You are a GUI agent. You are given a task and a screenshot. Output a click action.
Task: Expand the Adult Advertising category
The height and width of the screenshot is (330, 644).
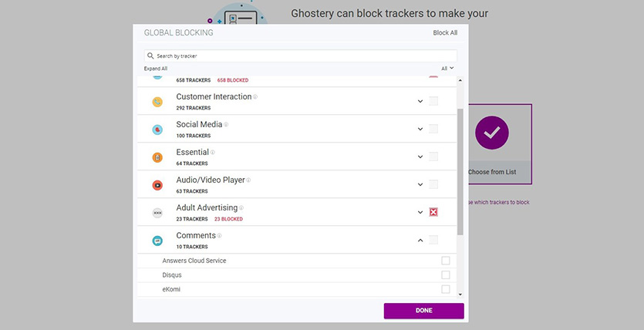tap(420, 213)
